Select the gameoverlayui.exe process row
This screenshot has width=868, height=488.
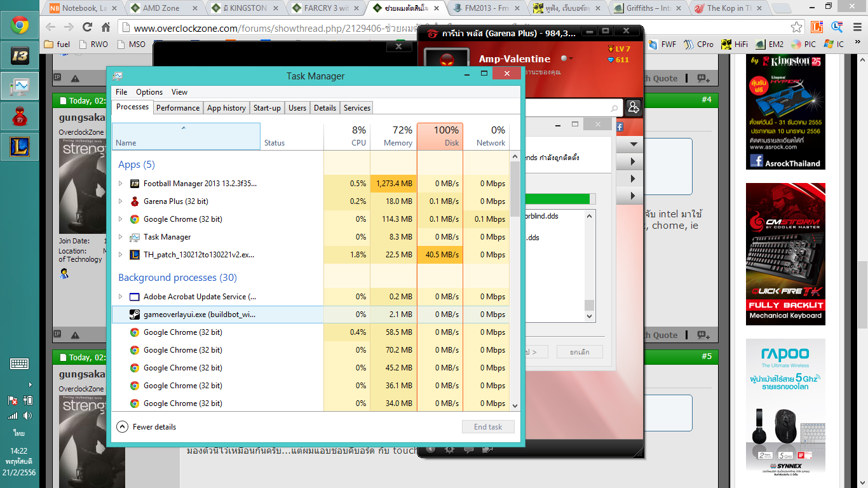click(311, 315)
